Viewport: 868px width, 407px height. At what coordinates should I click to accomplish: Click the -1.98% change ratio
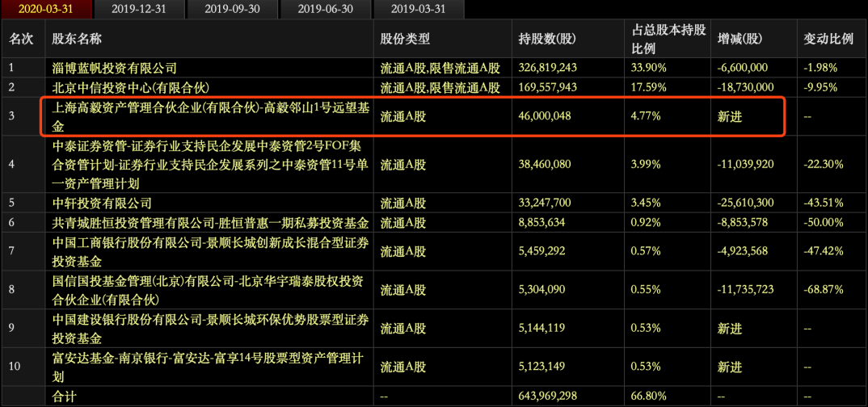pos(820,68)
